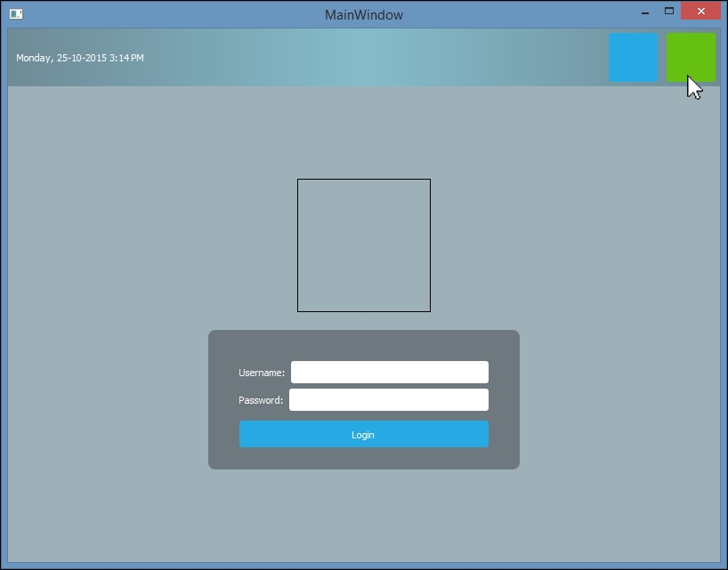Open the MainWindow title bar app icon
The image size is (728, 570).
point(16,14)
